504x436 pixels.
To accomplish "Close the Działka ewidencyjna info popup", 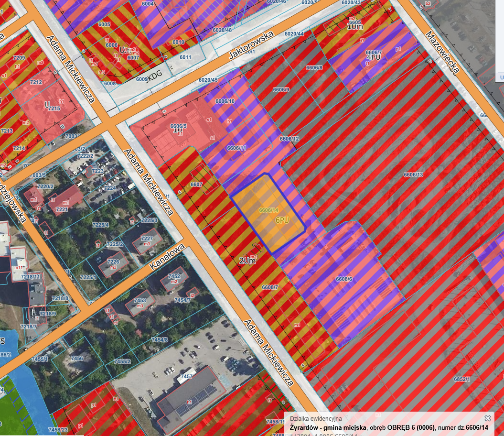I will click(487, 418).
